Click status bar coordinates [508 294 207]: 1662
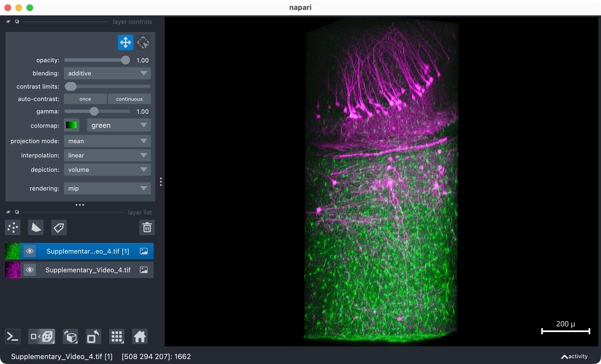 tap(156, 357)
